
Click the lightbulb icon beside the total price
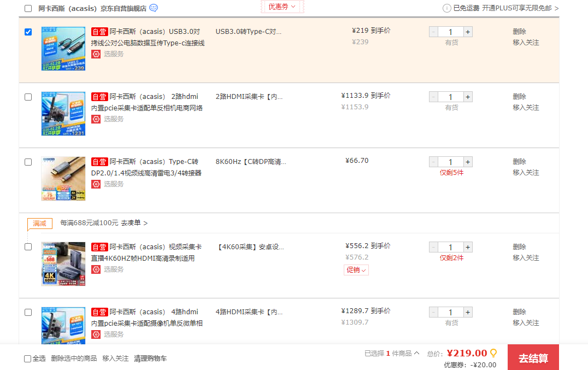tap(493, 353)
